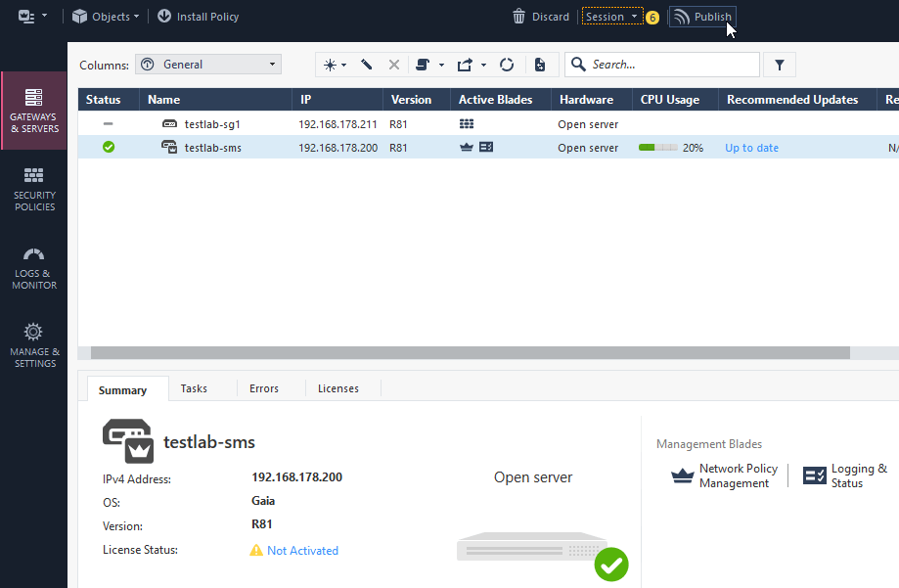
Task: Refresh the gateways list
Action: coord(507,65)
